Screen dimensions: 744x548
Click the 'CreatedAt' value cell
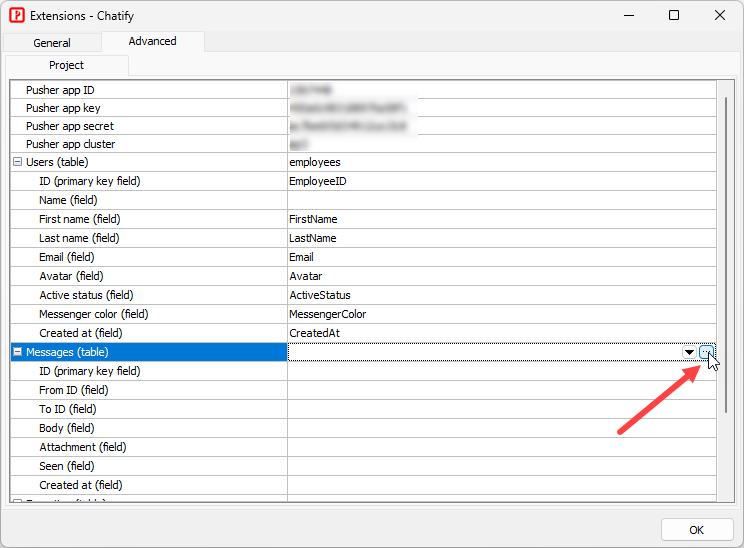point(502,333)
